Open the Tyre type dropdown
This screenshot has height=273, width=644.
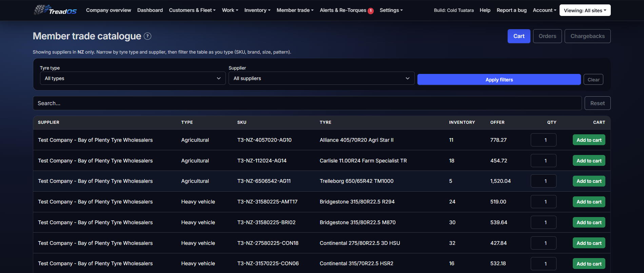[133, 78]
